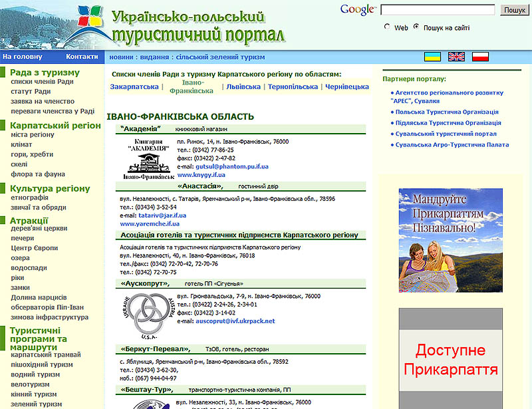Open водоспади sidebar link
Viewport: 532px width, 409px height.
pos(29,267)
